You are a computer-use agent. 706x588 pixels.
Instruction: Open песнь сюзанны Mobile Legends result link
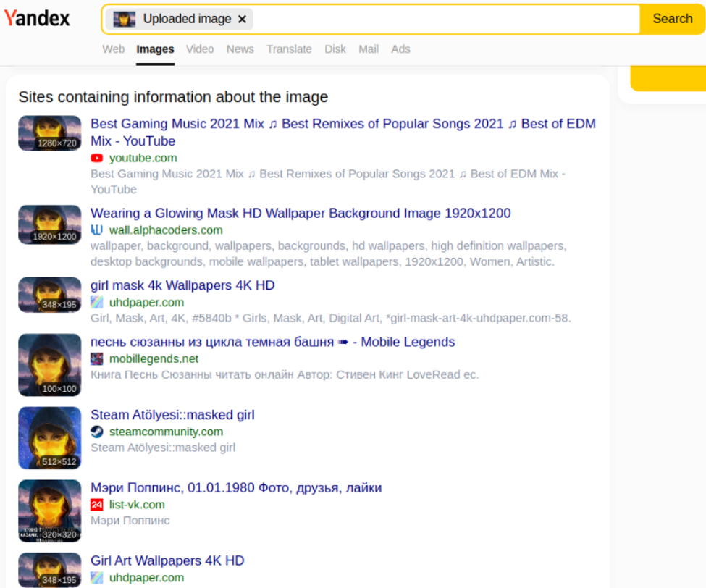[273, 342]
